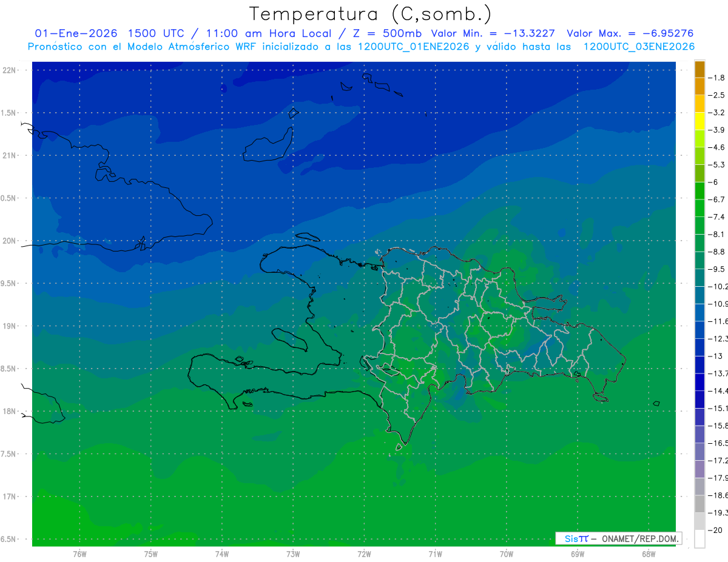The image size is (728, 562).
Task: Pick the teal swatch between -9.5 and -10.2
Action: pyautogui.click(x=699, y=277)
